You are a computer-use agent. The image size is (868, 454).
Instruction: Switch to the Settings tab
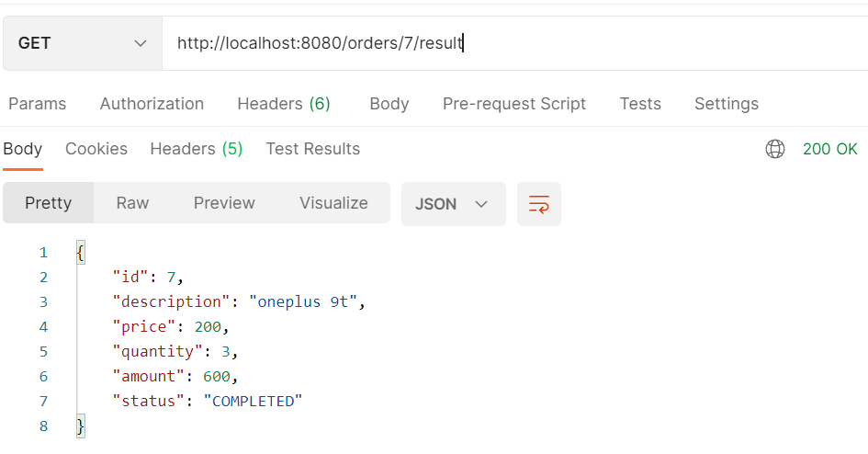point(727,104)
